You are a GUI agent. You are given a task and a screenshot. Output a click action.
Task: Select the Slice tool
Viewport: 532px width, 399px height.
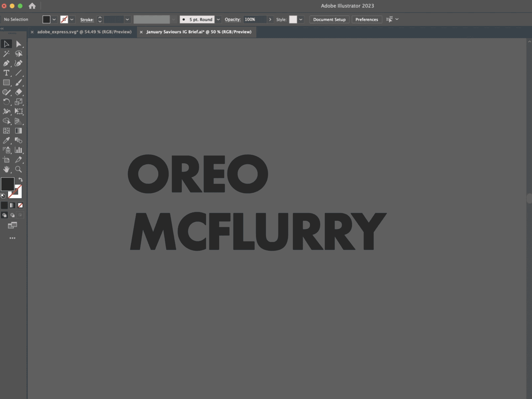[x=19, y=160]
